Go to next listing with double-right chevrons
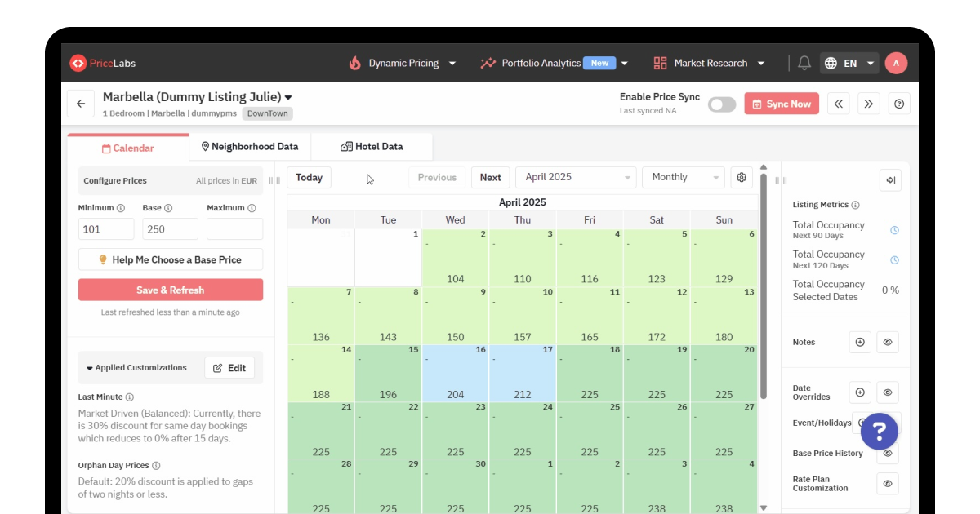Image resolution: width=980 pixels, height=514 pixels. (869, 104)
